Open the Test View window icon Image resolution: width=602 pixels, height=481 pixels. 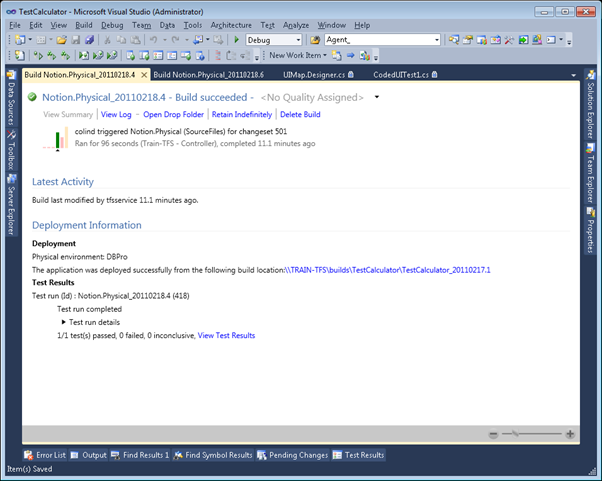(x=131, y=56)
